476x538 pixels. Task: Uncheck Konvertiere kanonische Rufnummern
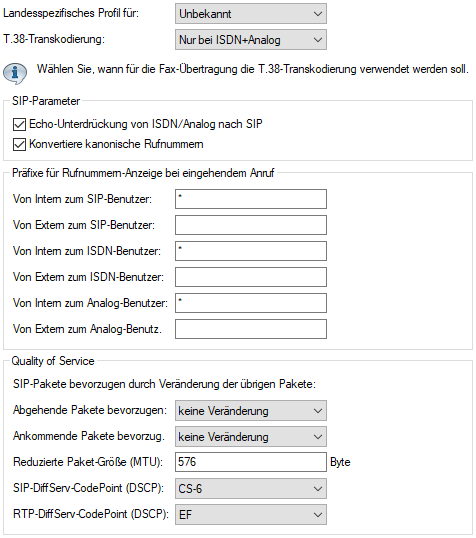(x=20, y=144)
